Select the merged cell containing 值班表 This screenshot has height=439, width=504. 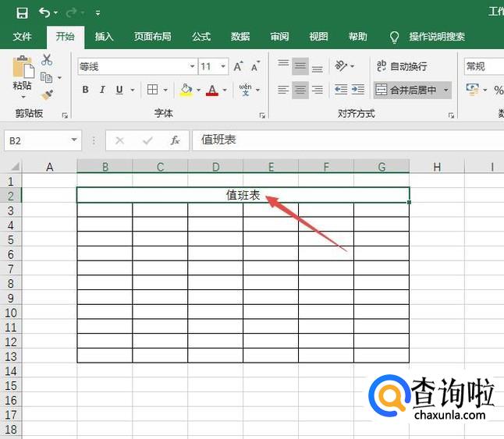[x=243, y=195]
